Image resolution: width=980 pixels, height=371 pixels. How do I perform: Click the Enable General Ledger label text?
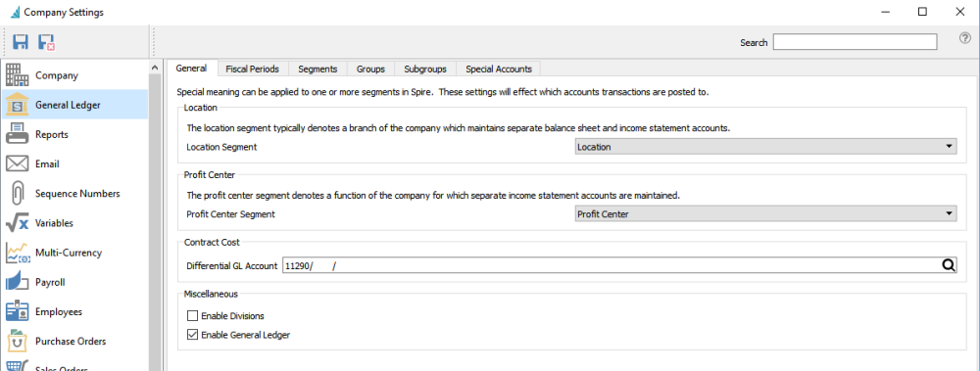point(246,335)
